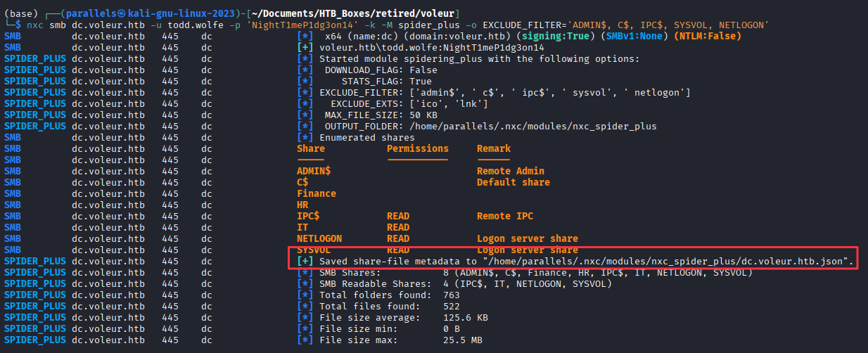The width and height of the screenshot is (868, 353).
Task: Click the 'Remote IPC' remark
Action: coord(505,216)
